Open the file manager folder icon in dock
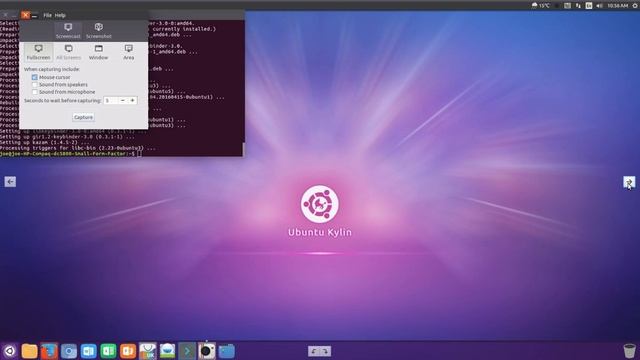 pos(29,351)
